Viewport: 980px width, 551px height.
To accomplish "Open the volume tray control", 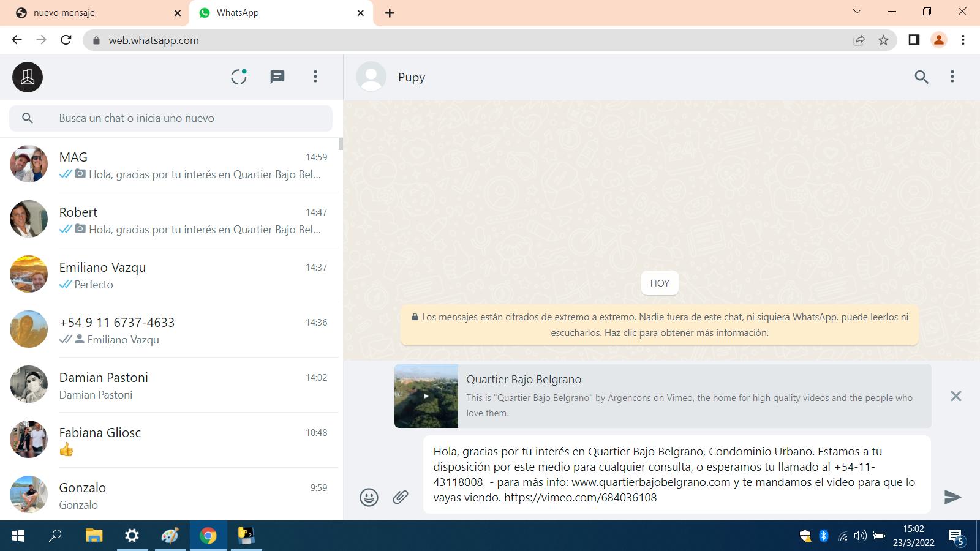I will (x=861, y=536).
